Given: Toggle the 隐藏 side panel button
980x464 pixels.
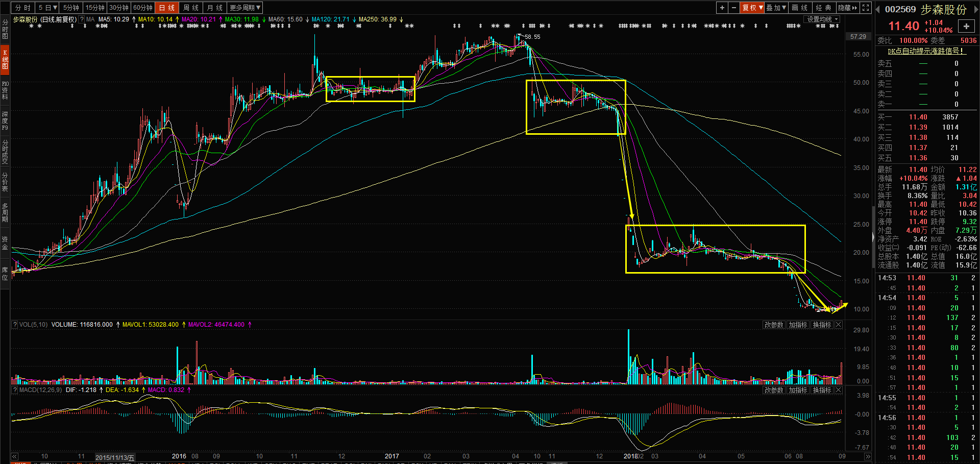Looking at the screenshot, I should pyautogui.click(x=848, y=8).
